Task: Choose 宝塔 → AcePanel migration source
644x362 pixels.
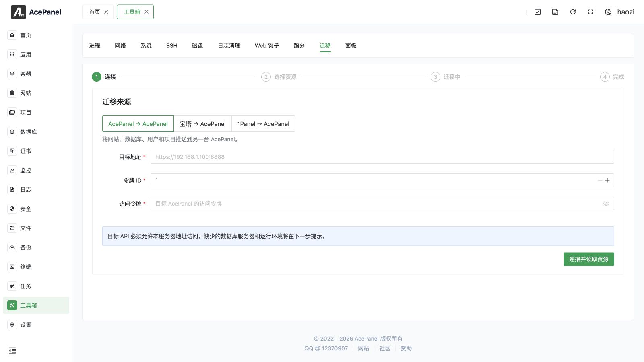Action: tap(203, 123)
